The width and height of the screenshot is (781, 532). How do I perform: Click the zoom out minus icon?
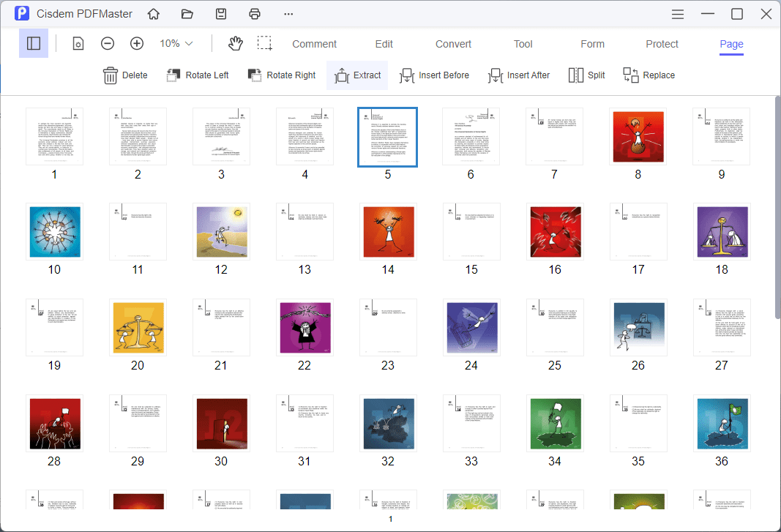(108, 44)
